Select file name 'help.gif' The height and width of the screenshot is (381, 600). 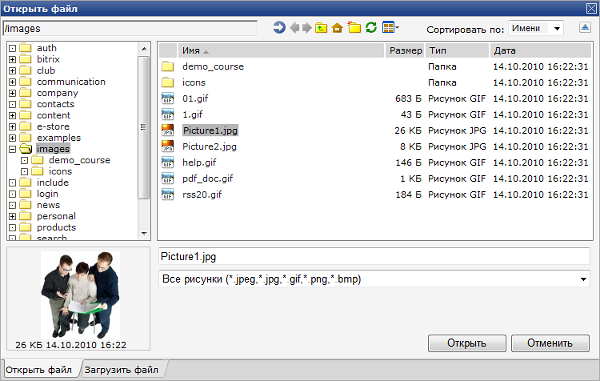(x=199, y=163)
